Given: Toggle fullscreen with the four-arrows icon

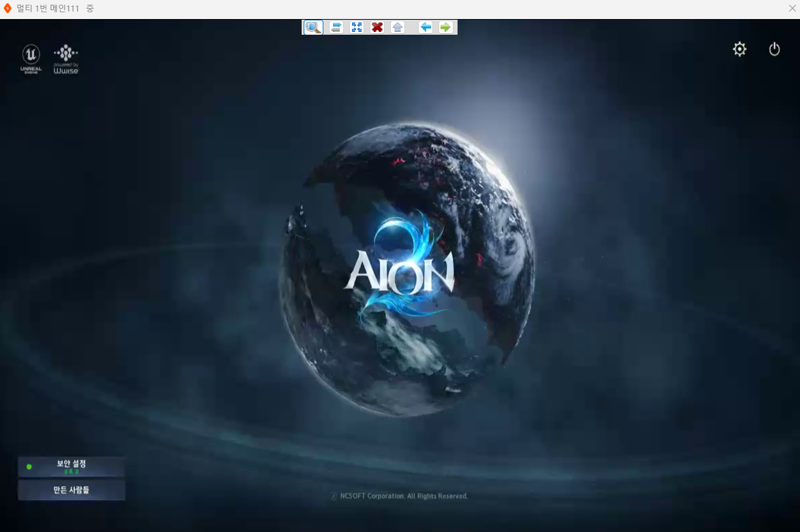Looking at the screenshot, I should click(x=357, y=27).
